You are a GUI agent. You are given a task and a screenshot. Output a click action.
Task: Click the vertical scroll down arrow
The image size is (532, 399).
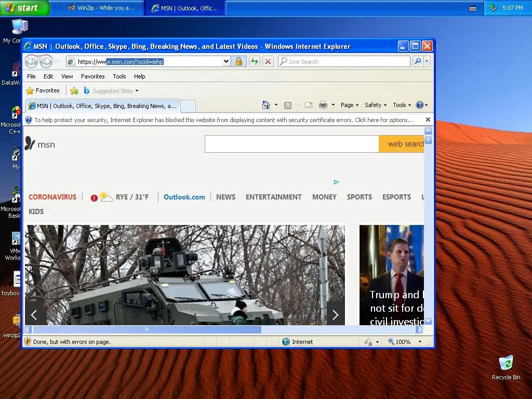pos(428,321)
